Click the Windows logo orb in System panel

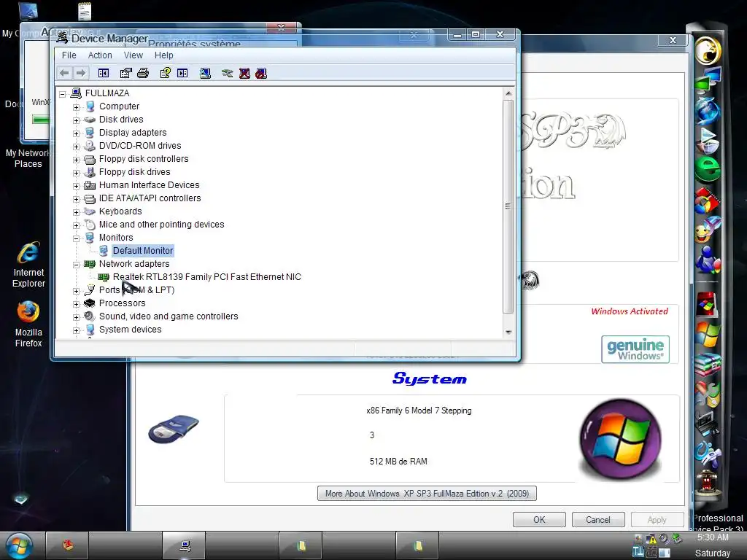click(x=620, y=438)
